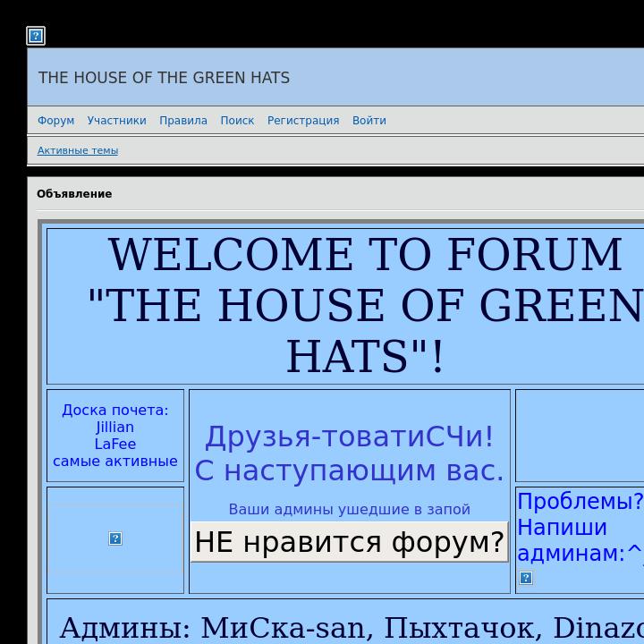
Task: Click the broken image icon above the header
Action: coord(36,36)
